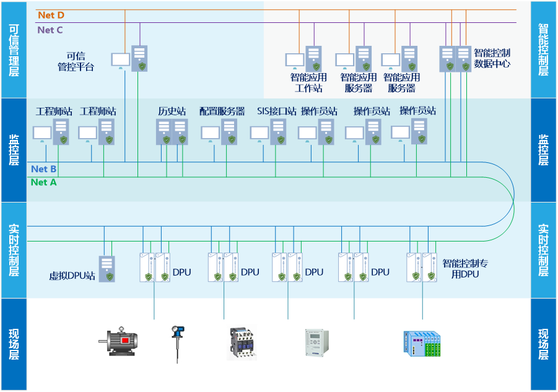Viewport: 558px width, 392px height.
Task: Select the 历史站 dual server icon
Action: 172,132
